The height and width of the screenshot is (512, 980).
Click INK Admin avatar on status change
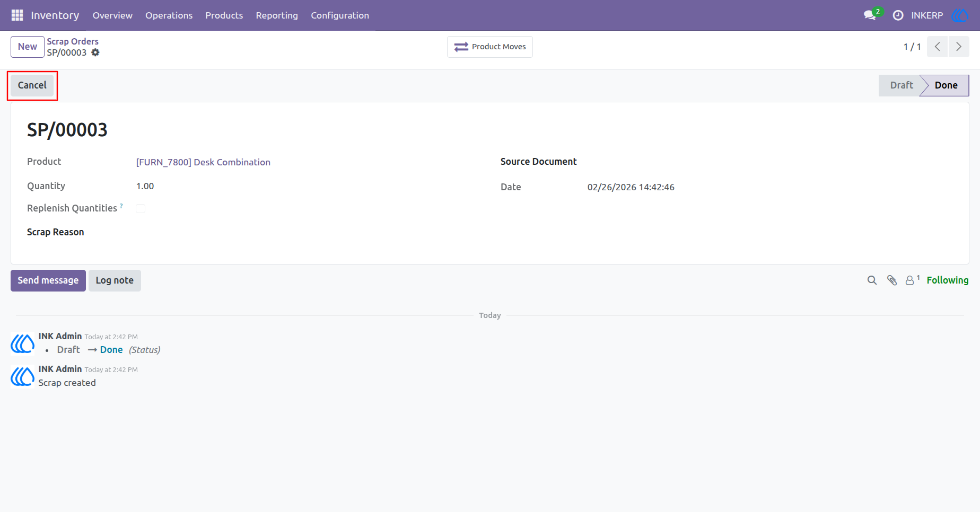[x=23, y=343]
